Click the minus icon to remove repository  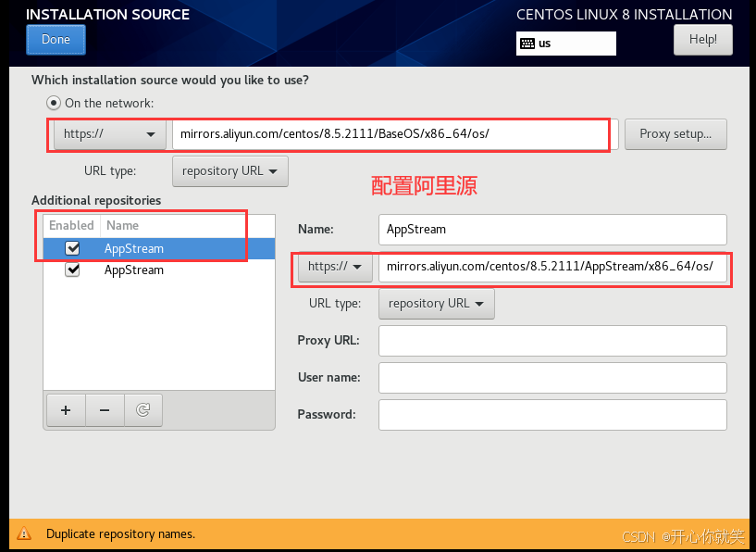[x=105, y=410]
